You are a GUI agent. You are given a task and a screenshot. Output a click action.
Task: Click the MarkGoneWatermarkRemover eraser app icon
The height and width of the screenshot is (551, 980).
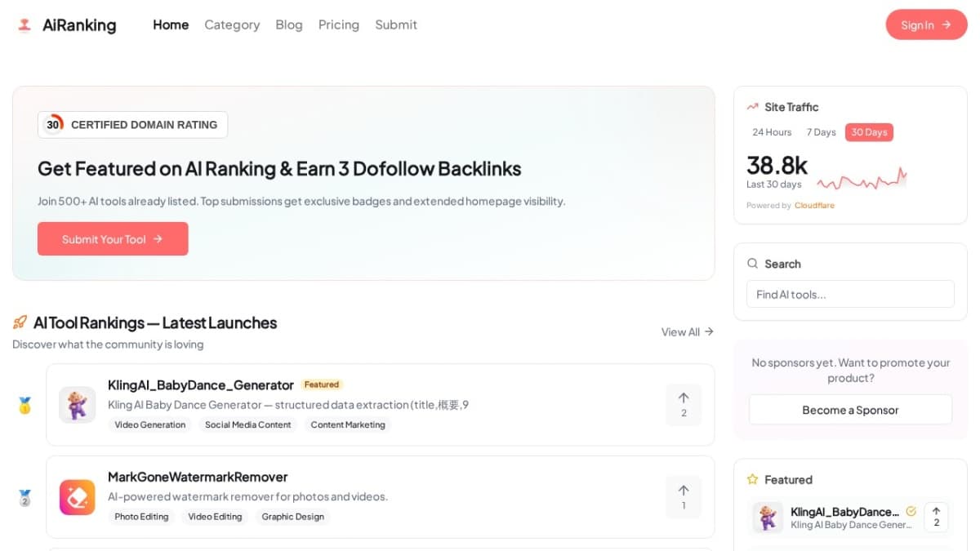(x=77, y=496)
